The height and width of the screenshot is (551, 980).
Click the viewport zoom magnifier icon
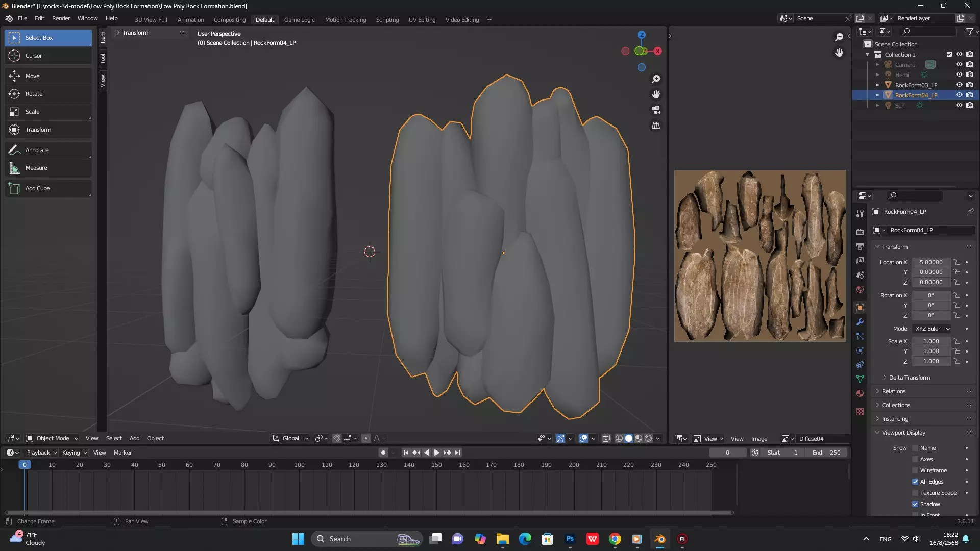coord(656,79)
